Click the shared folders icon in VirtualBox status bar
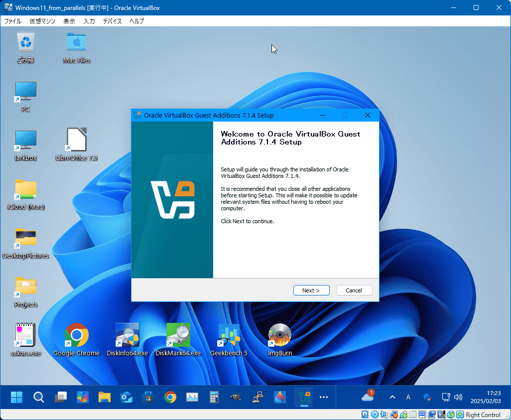 (x=412, y=415)
